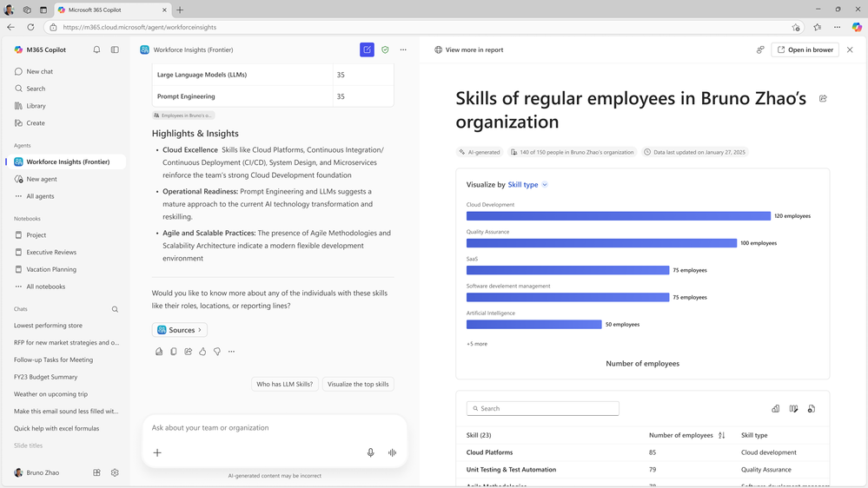Select the Visualize the top skills suggestion

click(x=358, y=384)
